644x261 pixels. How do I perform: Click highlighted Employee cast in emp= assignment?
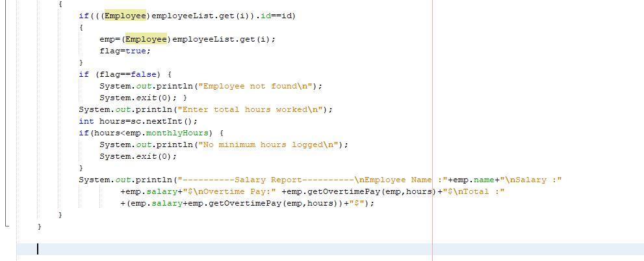[146, 39]
